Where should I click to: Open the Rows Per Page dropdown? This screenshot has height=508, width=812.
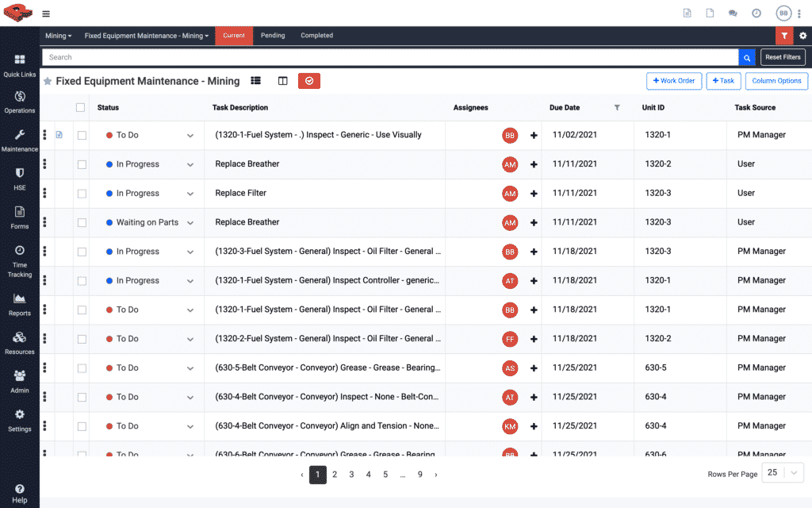pyautogui.click(x=783, y=473)
